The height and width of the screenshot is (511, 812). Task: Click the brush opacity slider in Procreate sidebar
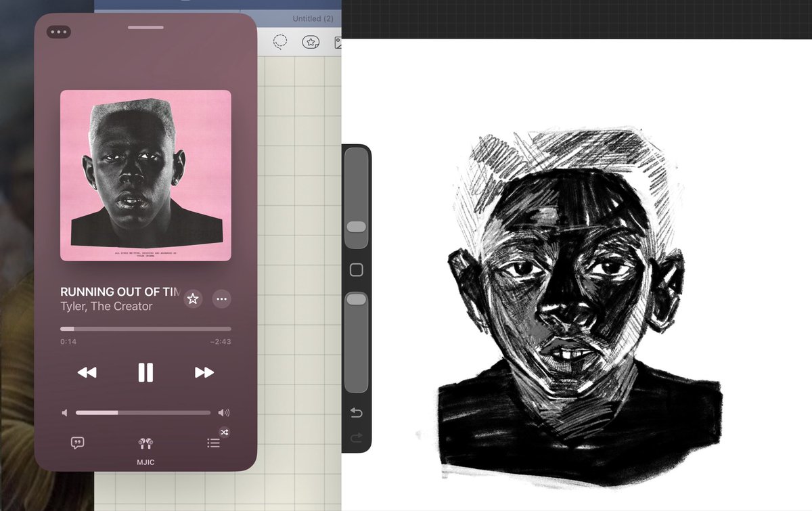coord(357,342)
